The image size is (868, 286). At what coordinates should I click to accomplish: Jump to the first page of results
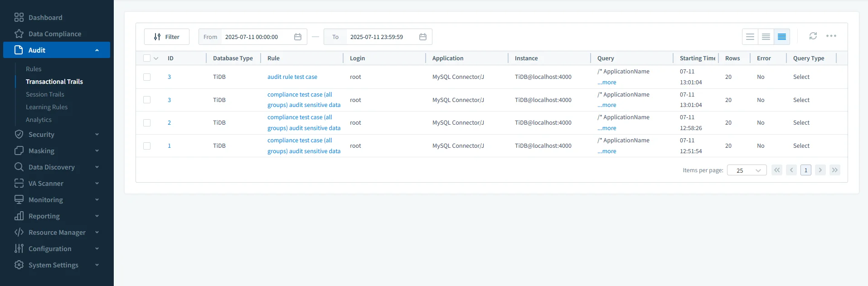776,170
